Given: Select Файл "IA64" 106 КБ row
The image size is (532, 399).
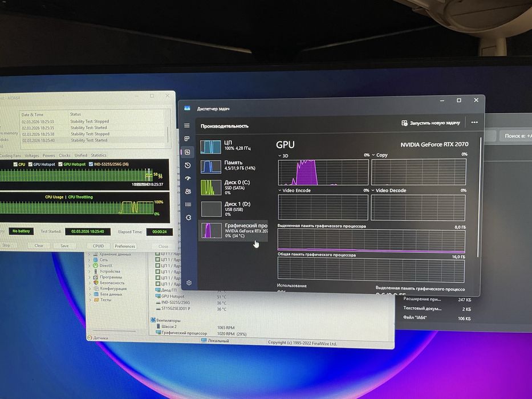Looking at the screenshot, I should [x=437, y=318].
